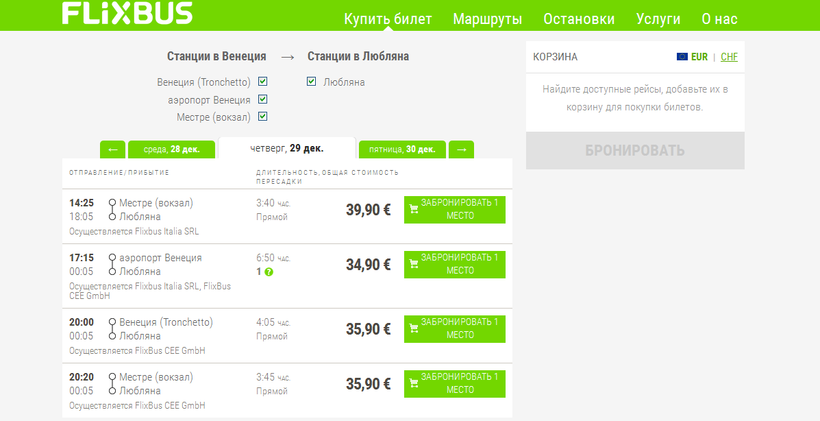Screen dimensions: 820x421
Task: Uncheck Венеция (Tronchetto) station checkbox
Action: (262, 82)
